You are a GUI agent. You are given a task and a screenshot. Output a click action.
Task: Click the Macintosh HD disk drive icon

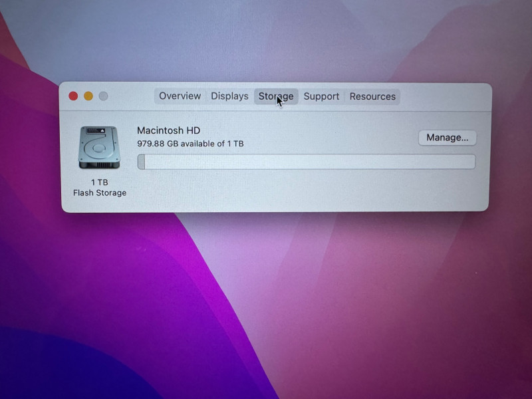click(99, 147)
